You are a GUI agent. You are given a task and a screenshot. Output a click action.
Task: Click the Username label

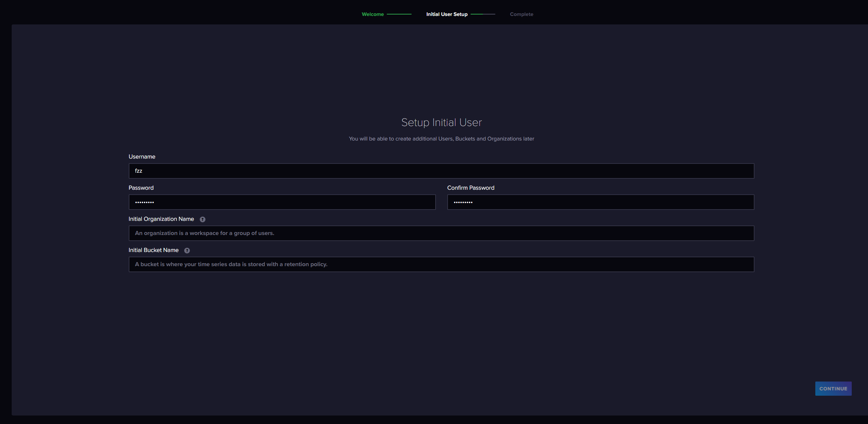(142, 157)
